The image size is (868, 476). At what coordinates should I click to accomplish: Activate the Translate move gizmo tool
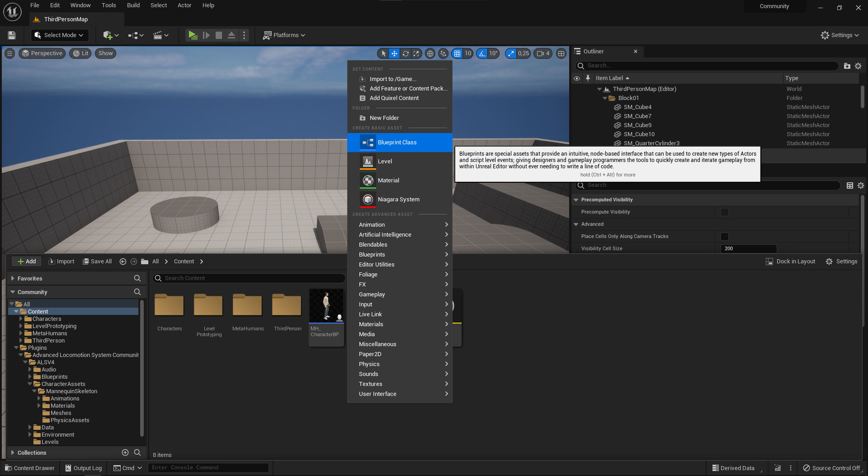[394, 53]
